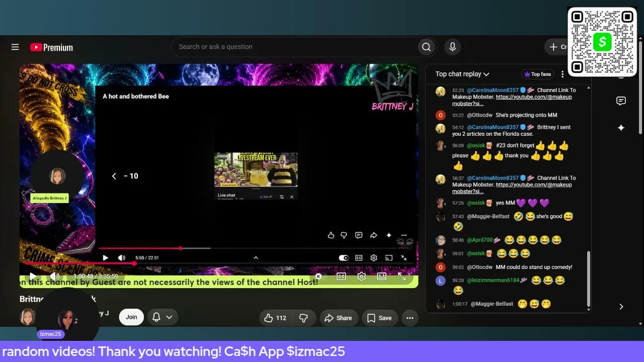Play the inner embedded video
This screenshot has width=644, height=362.
(105, 258)
